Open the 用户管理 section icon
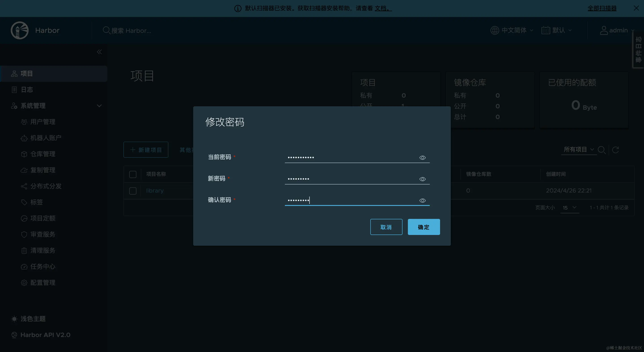Image resolution: width=644 pixels, height=352 pixels. [x=24, y=122]
